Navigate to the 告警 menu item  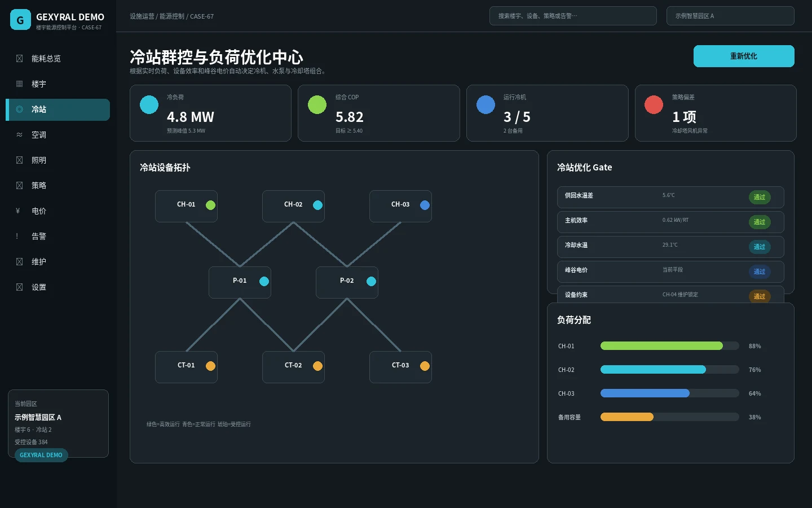point(58,237)
